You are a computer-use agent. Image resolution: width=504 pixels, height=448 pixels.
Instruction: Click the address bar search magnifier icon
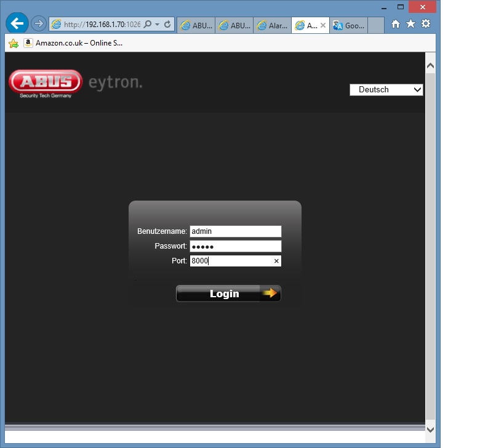(148, 25)
